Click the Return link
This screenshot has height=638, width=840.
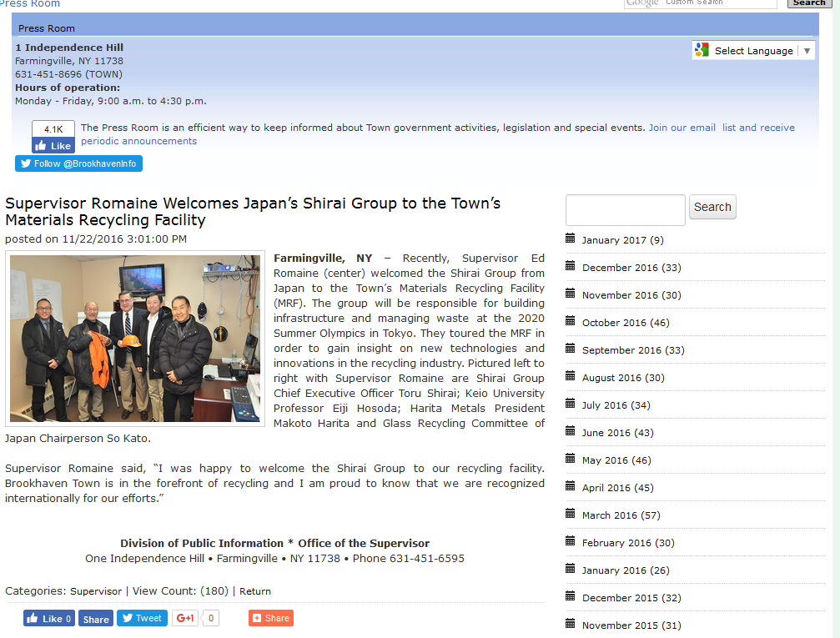point(255,591)
